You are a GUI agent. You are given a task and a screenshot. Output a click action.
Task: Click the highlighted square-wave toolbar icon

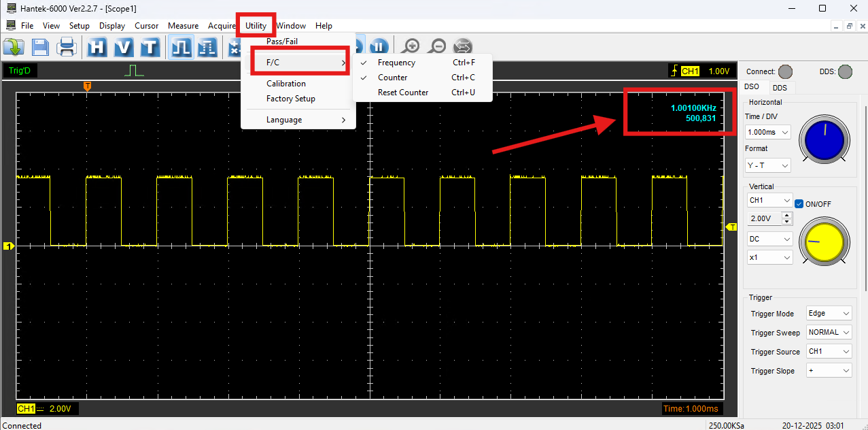point(181,47)
